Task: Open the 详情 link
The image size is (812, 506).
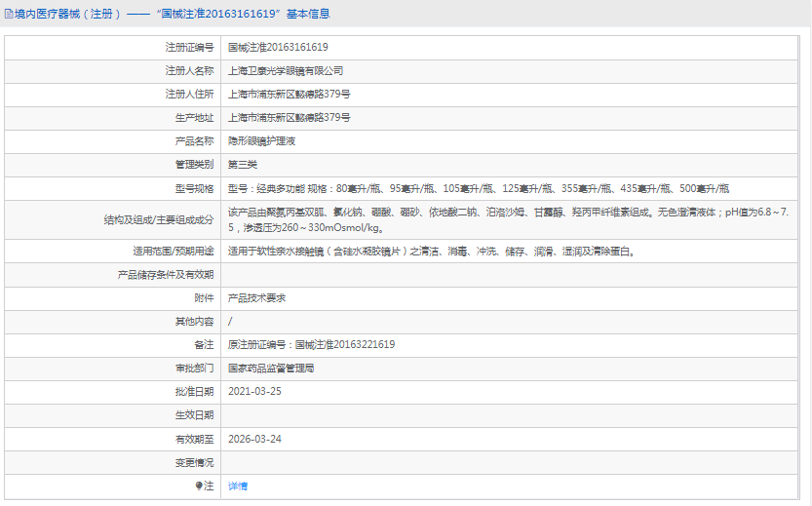Action: pos(238,486)
